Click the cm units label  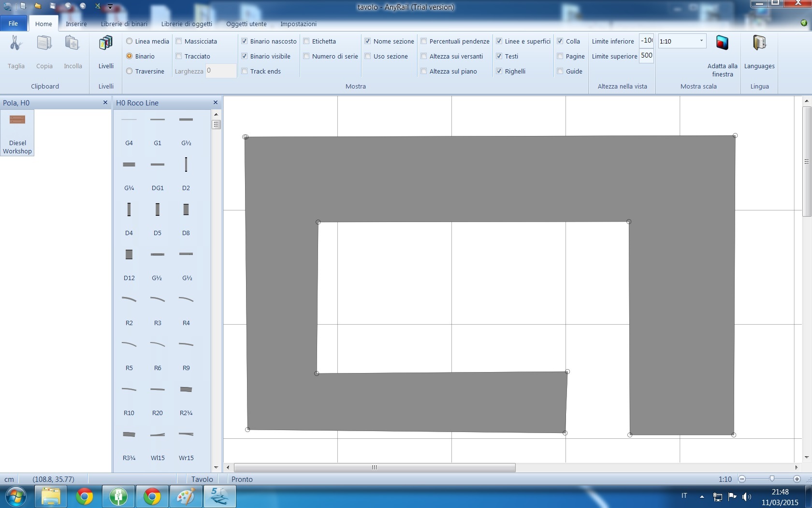[9, 479]
